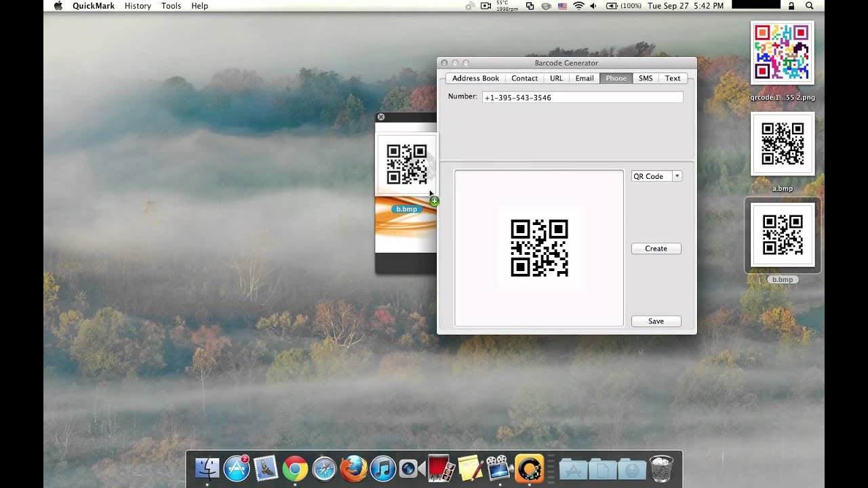Open the Downloads folder in Dock
The image size is (868, 488).
point(632,469)
